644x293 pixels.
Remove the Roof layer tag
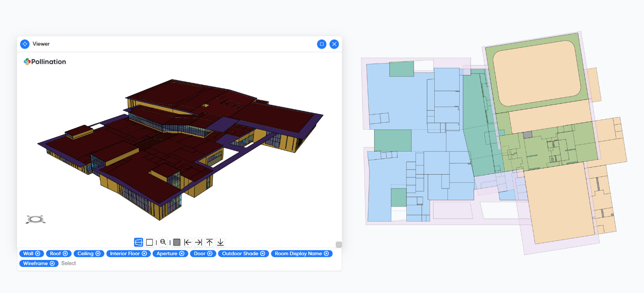pyautogui.click(x=65, y=254)
